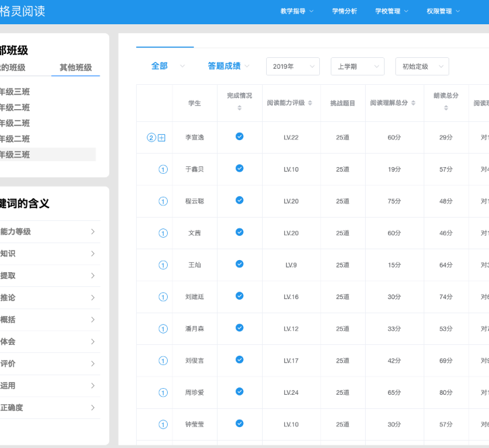Click the 挑战题目 column header
489x448 pixels.
pyautogui.click(x=343, y=103)
